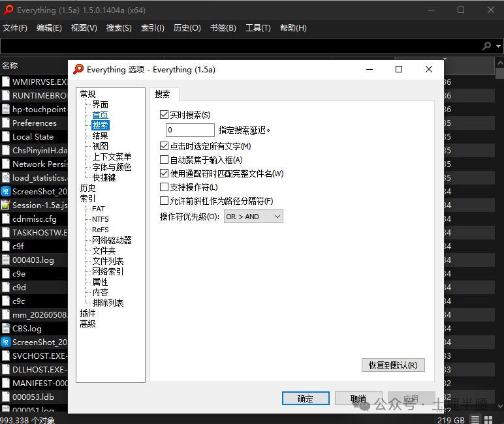504x424 pixels.
Task: Switch to thumbnails view icon in status bar
Action: pyautogui.click(x=488, y=419)
